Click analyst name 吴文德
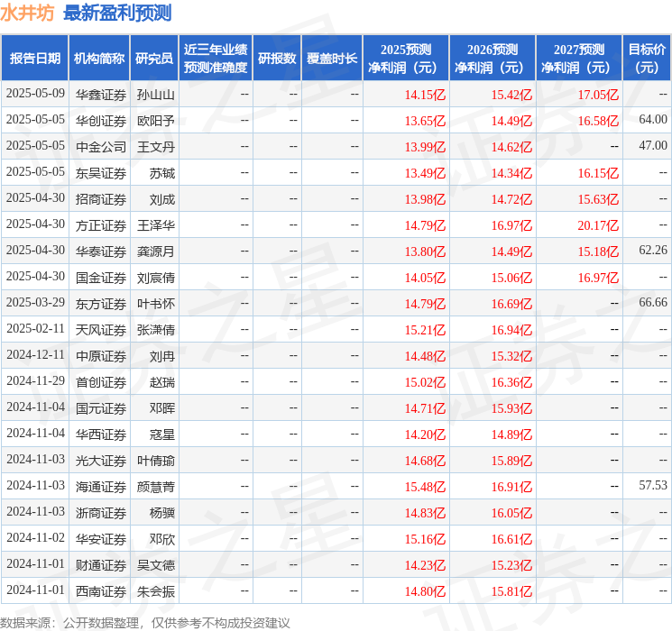Image resolution: width=672 pixels, height=631 pixels. [155, 564]
